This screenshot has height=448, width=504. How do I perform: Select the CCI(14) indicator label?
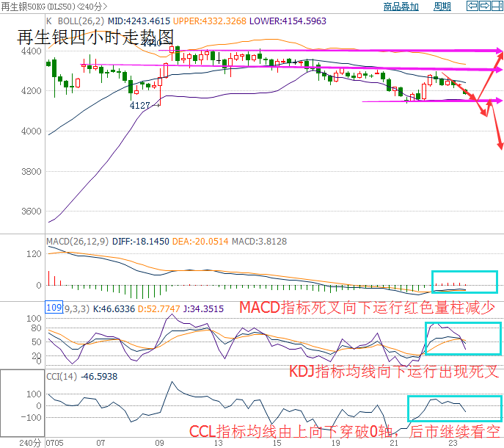61,375
